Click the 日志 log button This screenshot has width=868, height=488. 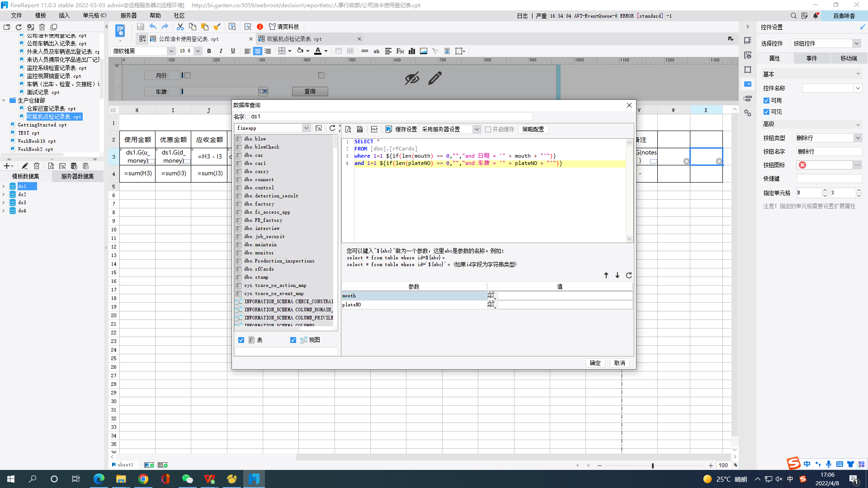point(523,16)
